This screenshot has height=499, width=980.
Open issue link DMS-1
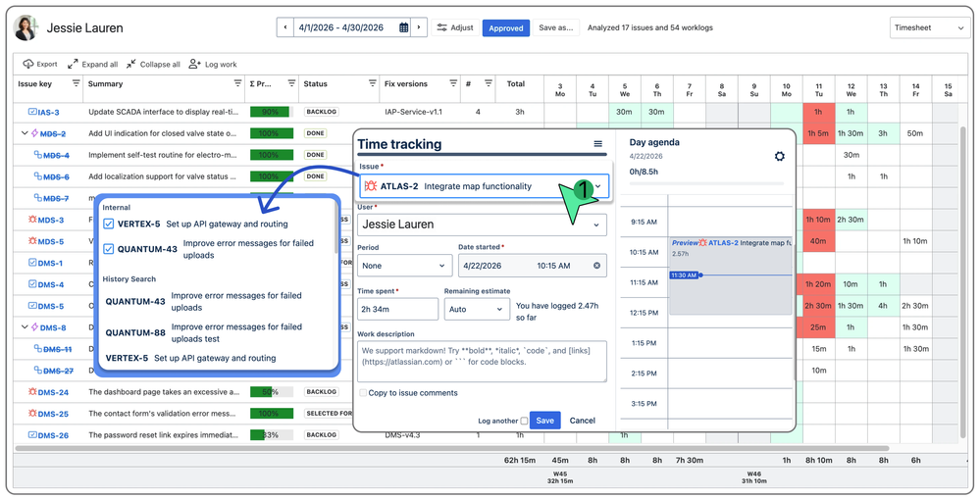point(51,263)
